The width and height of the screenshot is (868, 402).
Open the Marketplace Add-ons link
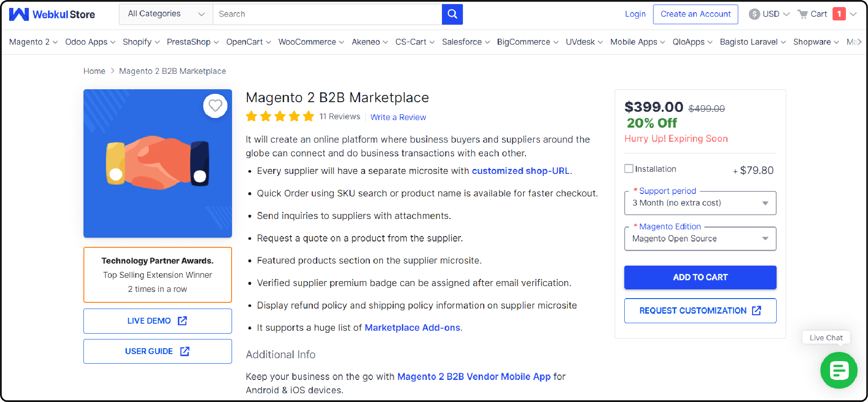[x=412, y=328]
